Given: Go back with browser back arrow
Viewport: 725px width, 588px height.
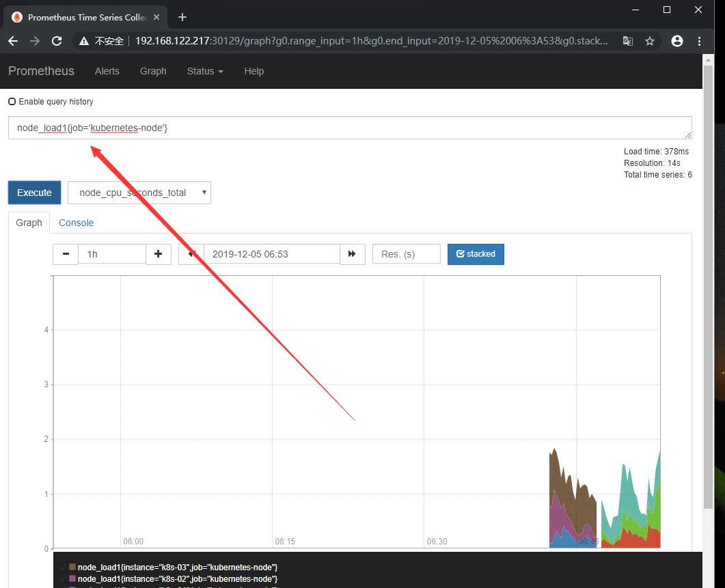Looking at the screenshot, I should (x=13, y=41).
